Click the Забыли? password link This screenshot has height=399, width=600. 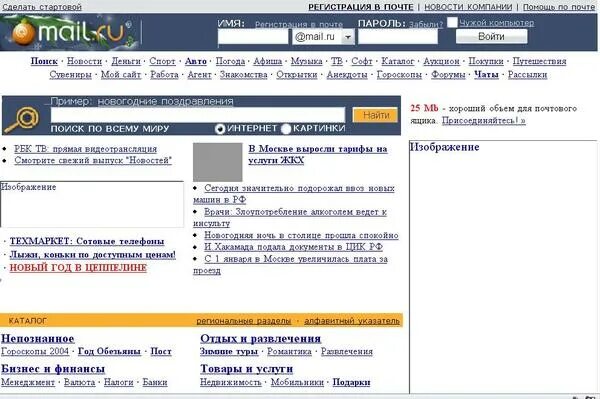pos(426,24)
